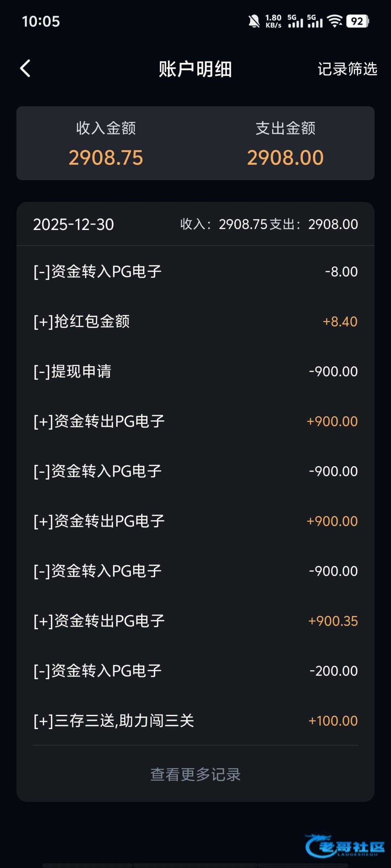The height and width of the screenshot is (868, 391).
Task: Tap the 2025-12-30 date header
Action: (x=73, y=224)
